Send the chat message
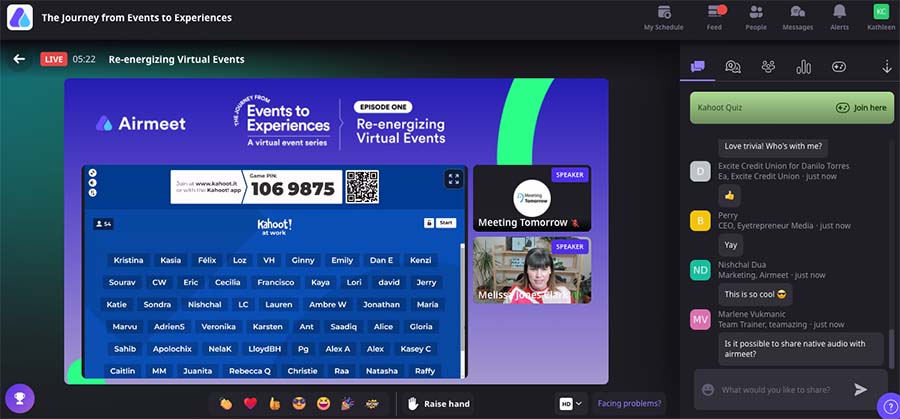Image resolution: width=900 pixels, height=419 pixels. [x=860, y=390]
